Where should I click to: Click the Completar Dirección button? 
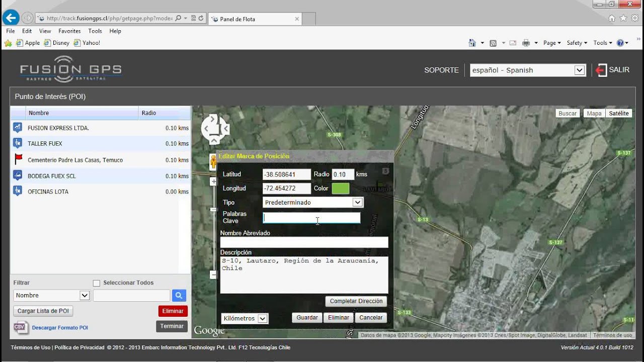click(356, 301)
